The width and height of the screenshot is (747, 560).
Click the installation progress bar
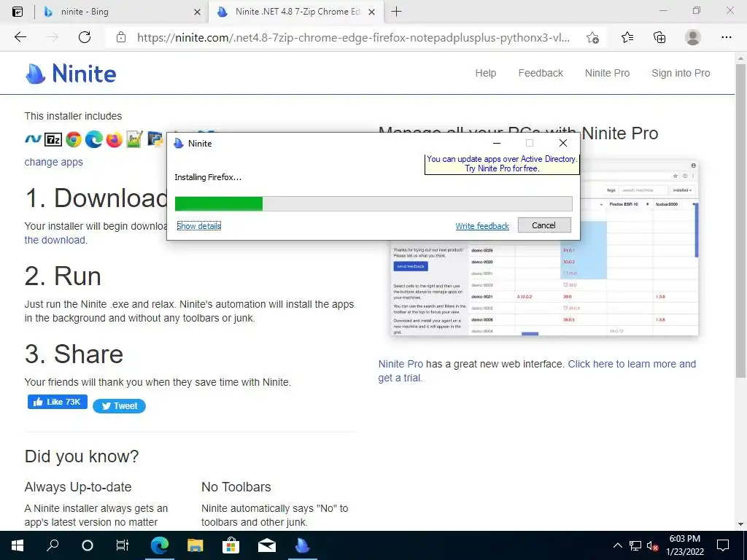pyautogui.click(x=373, y=203)
